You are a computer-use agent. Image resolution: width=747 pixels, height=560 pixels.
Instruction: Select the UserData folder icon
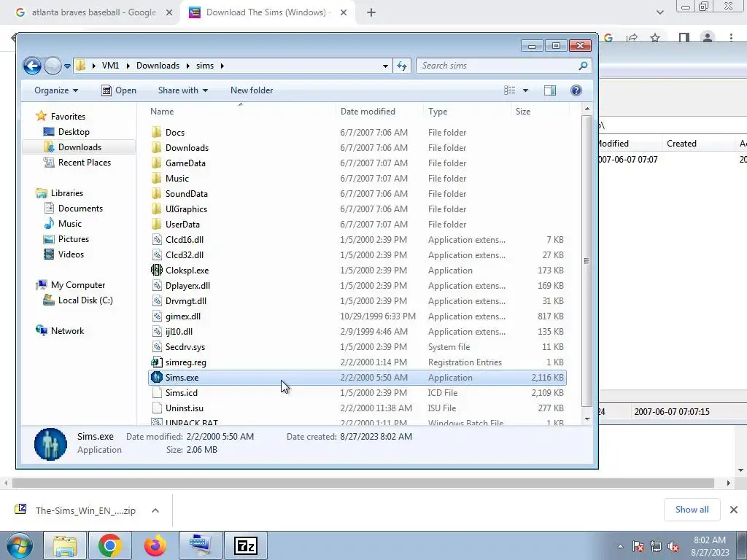(x=156, y=225)
